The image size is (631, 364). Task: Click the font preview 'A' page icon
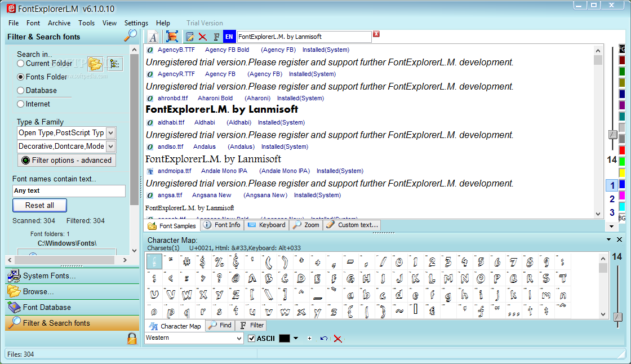click(x=153, y=37)
